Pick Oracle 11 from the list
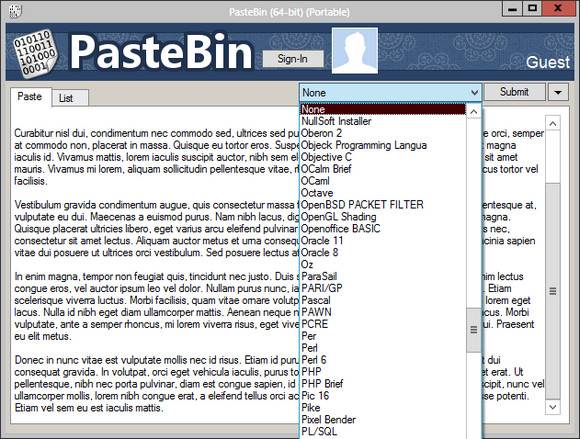580x439 pixels. 383,241
